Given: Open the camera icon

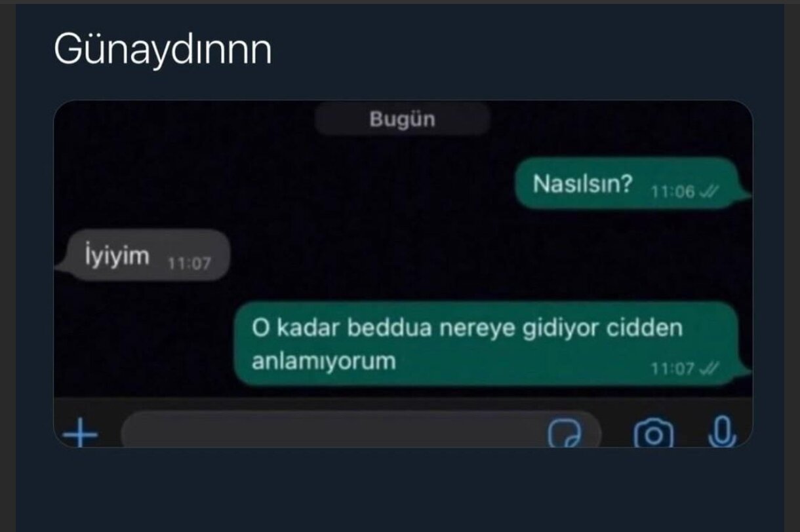Looking at the screenshot, I should tap(653, 434).
